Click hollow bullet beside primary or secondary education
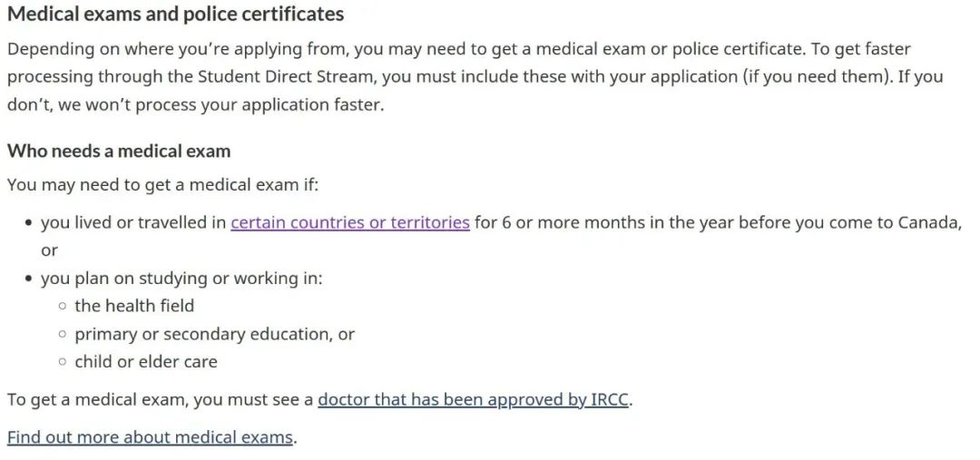The image size is (980, 460). click(62, 335)
